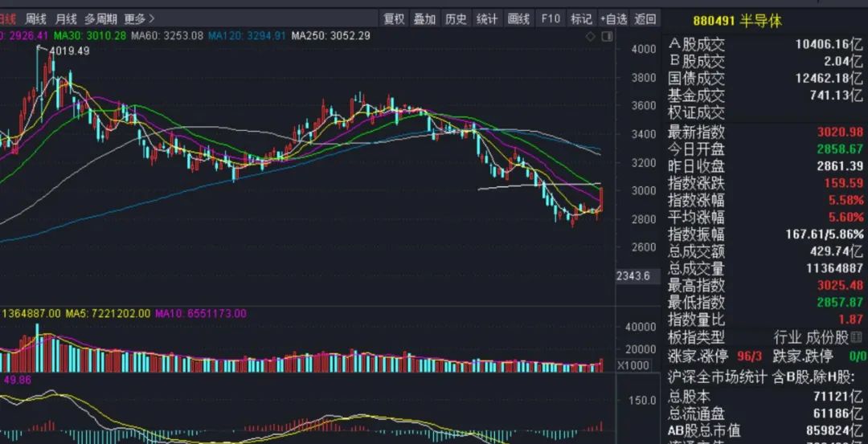Open the 统计 statistics button
Image resolution: width=868 pixels, height=444 pixels.
point(487,19)
